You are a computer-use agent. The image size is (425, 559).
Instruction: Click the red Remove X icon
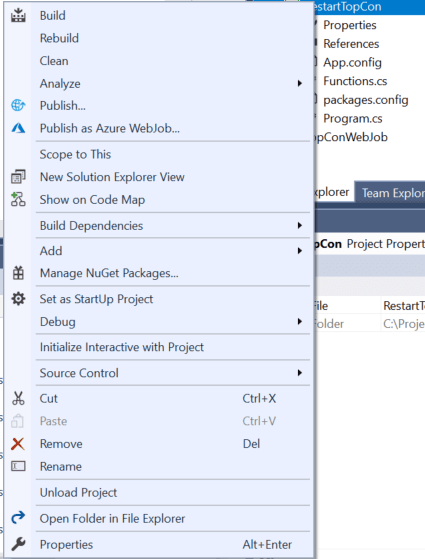18,444
